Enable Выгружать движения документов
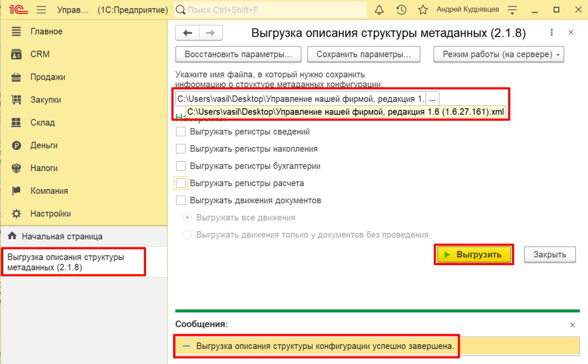The height and width of the screenshot is (364, 588). click(181, 200)
